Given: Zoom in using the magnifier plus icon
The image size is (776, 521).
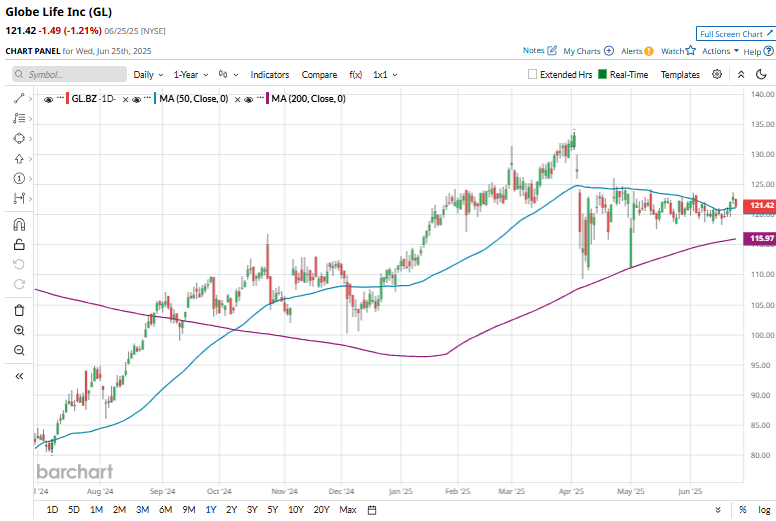Looking at the screenshot, I should point(19,330).
